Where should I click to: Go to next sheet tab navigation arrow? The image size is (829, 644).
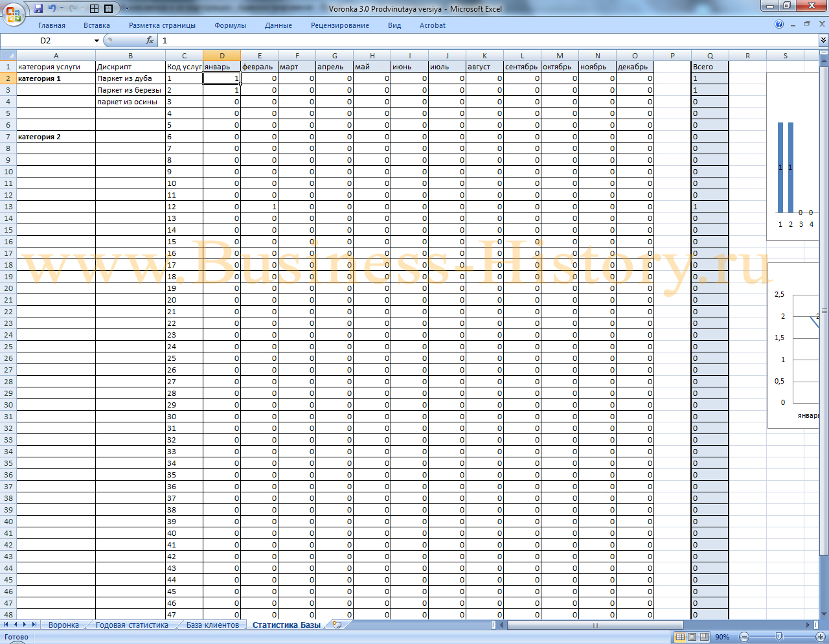click(25, 625)
